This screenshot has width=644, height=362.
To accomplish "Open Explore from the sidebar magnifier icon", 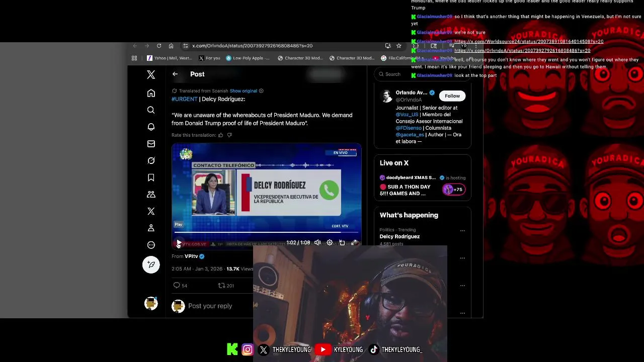I will click(x=151, y=110).
